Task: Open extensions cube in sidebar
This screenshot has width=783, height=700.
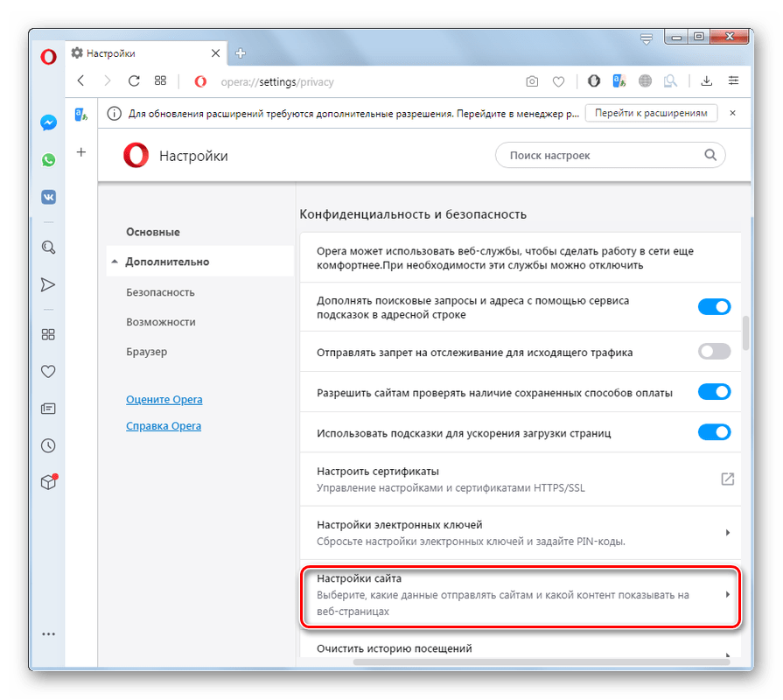Action: [x=49, y=481]
